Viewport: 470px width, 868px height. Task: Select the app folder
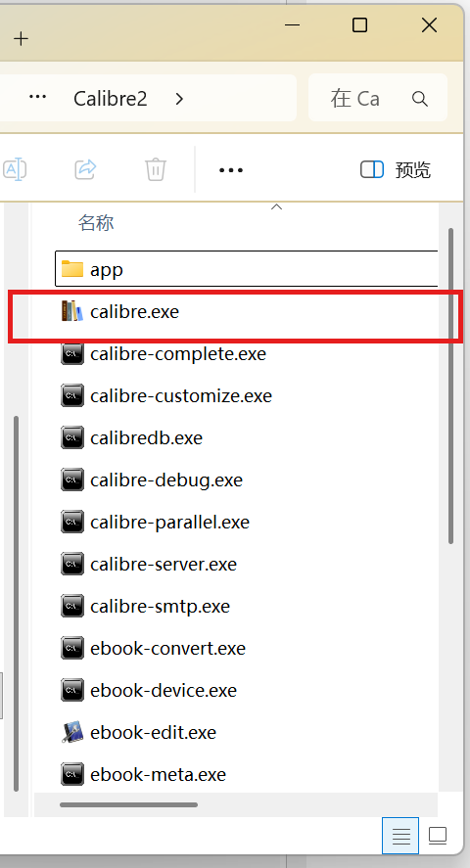[x=247, y=269]
